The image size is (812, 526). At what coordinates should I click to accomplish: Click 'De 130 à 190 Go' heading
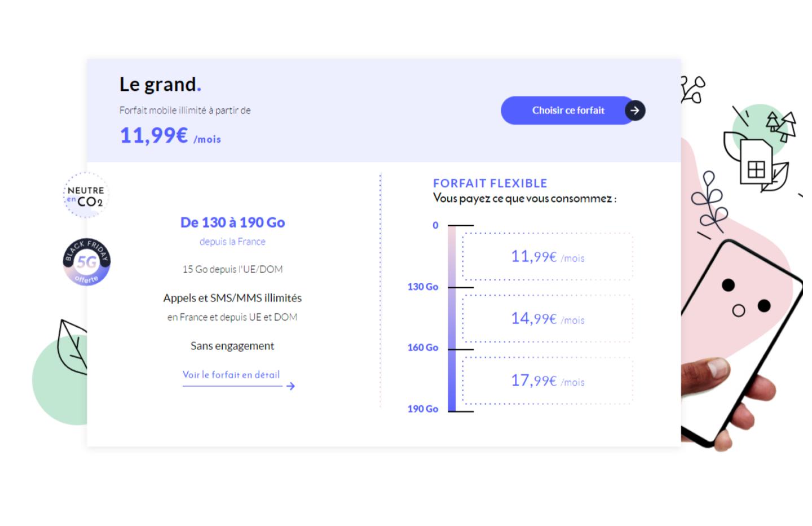(232, 222)
